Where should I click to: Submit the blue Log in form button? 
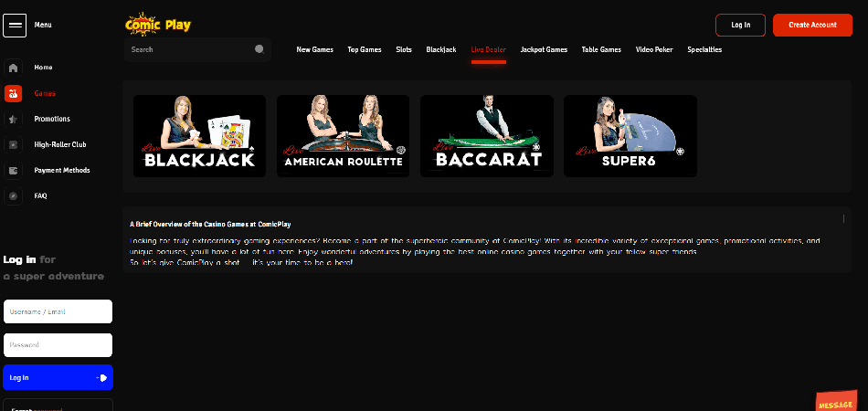point(58,377)
